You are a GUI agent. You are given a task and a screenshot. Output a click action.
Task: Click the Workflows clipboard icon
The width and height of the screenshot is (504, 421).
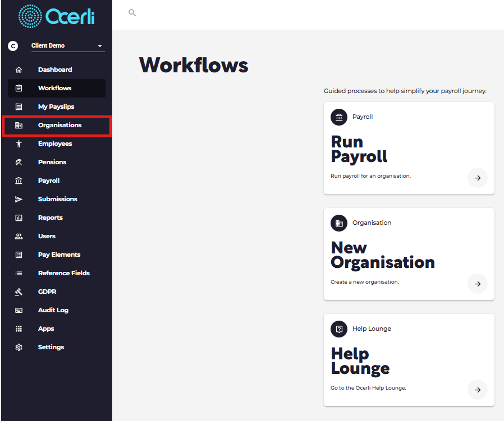click(19, 88)
